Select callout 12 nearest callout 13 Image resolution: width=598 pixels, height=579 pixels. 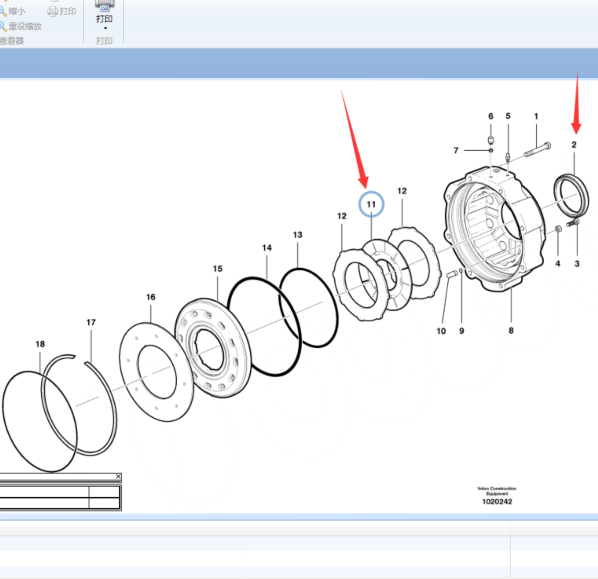pos(342,216)
